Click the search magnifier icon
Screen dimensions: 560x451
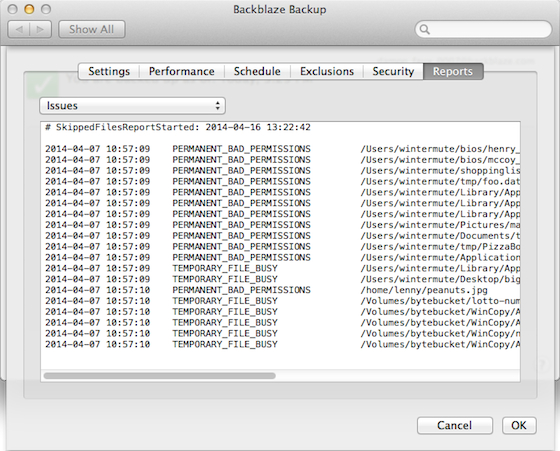point(424,29)
